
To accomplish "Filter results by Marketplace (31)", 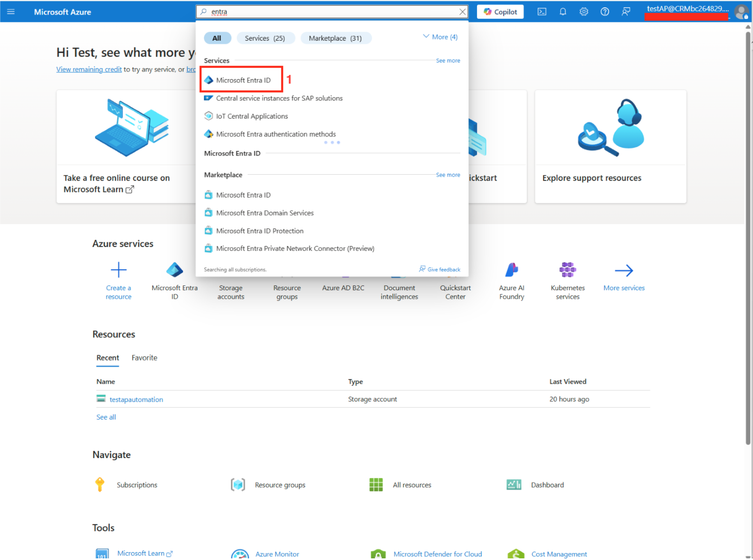I will (335, 38).
